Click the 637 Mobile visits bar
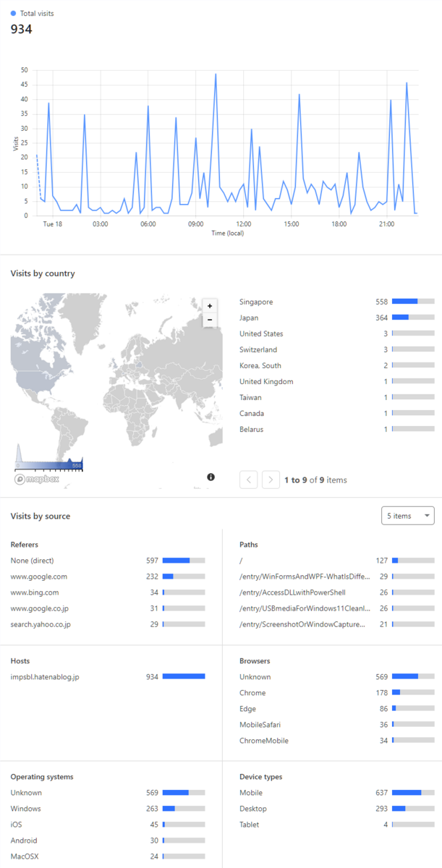This screenshot has width=442, height=868. click(x=413, y=793)
